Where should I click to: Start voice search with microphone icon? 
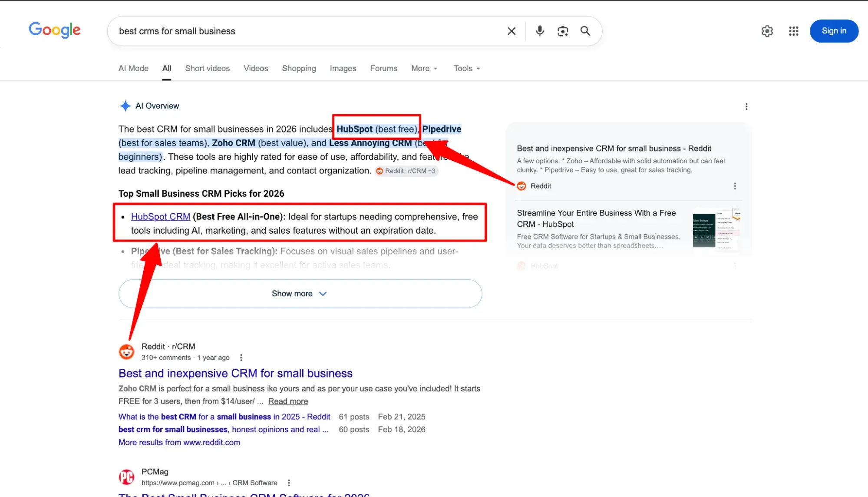click(x=540, y=31)
